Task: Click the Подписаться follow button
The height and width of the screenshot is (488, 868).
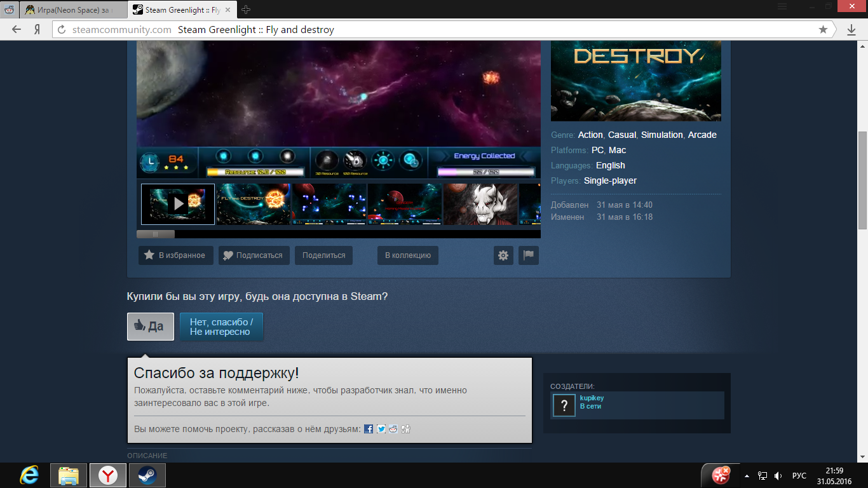Action: [x=254, y=255]
